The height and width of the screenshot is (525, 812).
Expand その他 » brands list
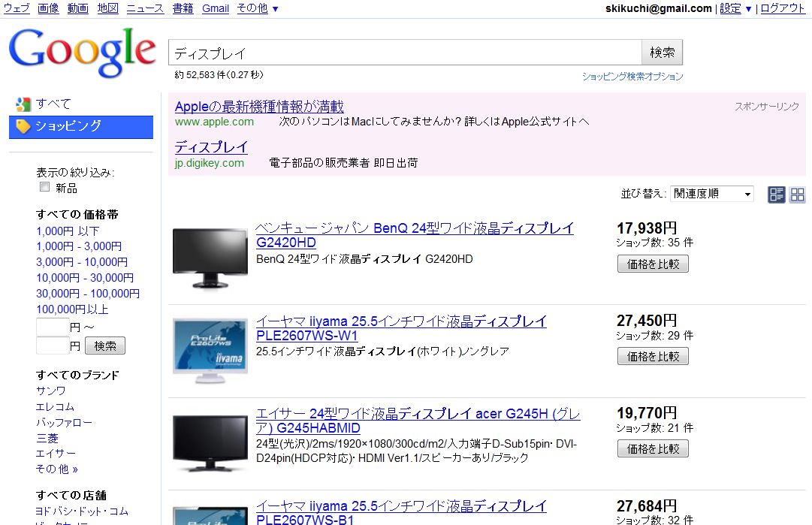coord(56,469)
